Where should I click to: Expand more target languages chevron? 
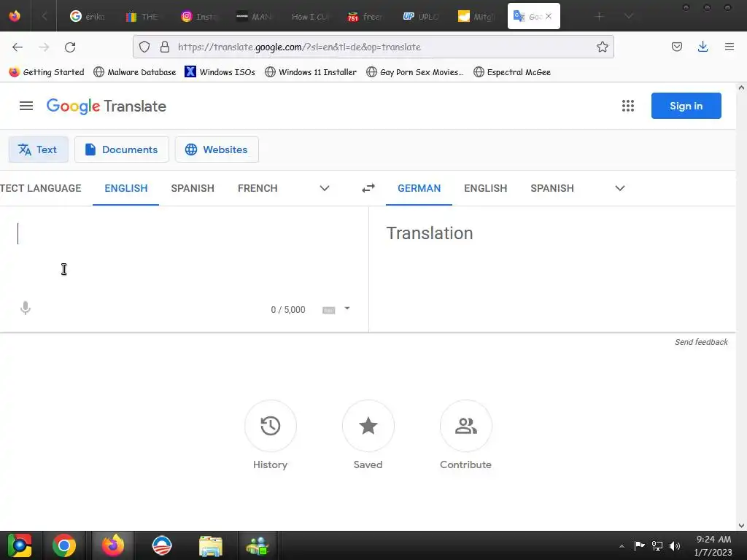click(x=620, y=188)
